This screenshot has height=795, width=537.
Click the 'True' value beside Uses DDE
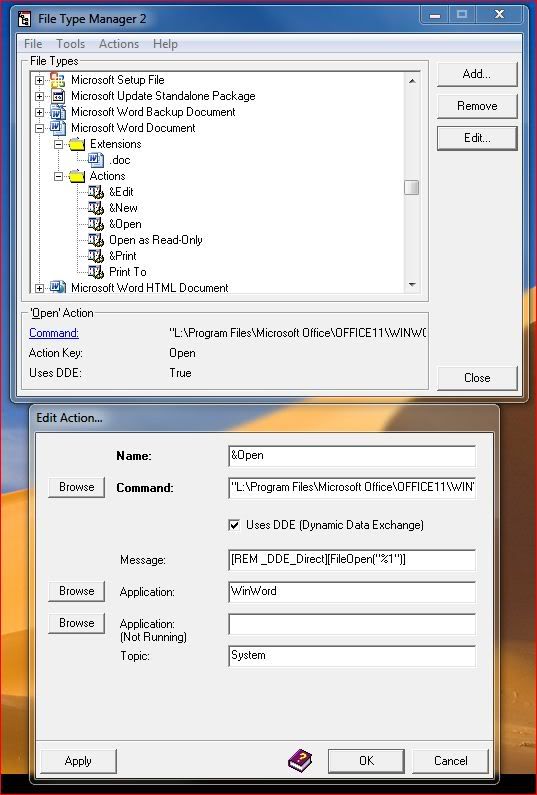[x=181, y=373]
